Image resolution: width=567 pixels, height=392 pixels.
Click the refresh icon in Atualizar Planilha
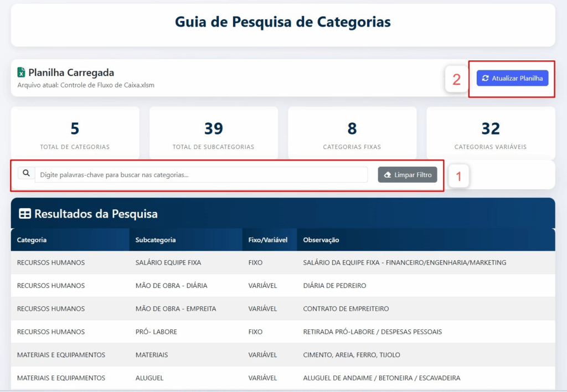[x=485, y=79]
